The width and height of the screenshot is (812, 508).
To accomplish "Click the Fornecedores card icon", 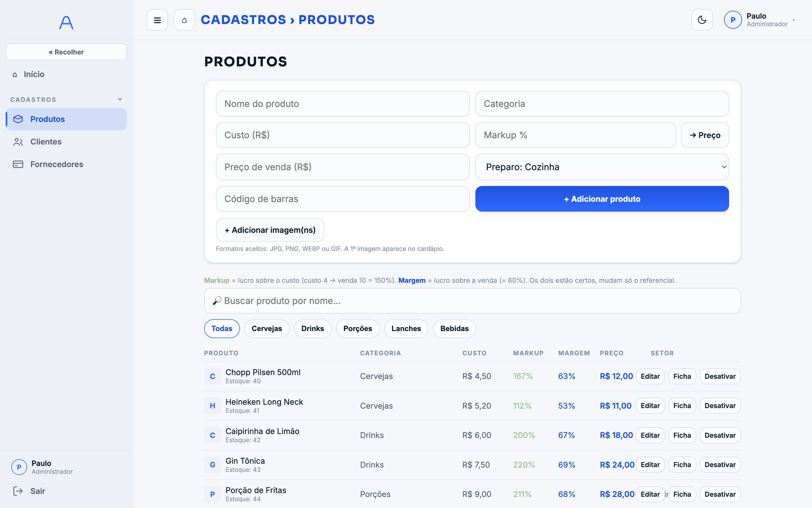I will point(18,164).
